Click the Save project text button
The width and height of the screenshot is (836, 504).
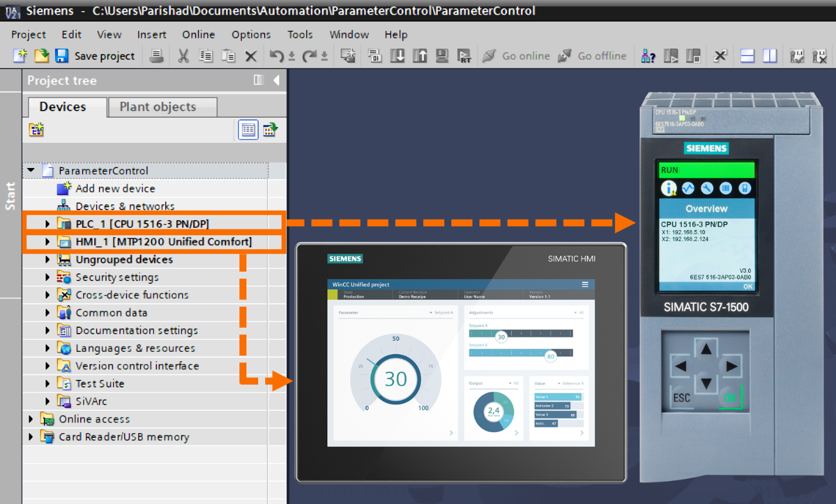104,56
